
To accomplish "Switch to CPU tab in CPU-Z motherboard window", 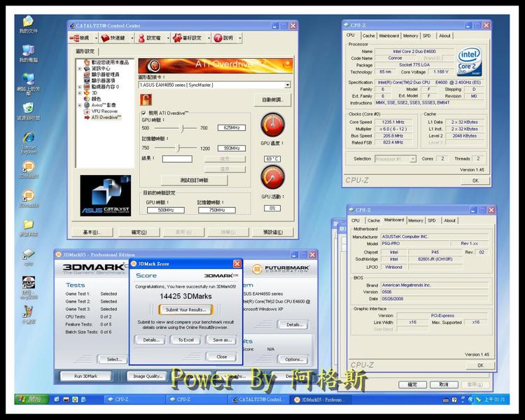I will click(355, 220).
